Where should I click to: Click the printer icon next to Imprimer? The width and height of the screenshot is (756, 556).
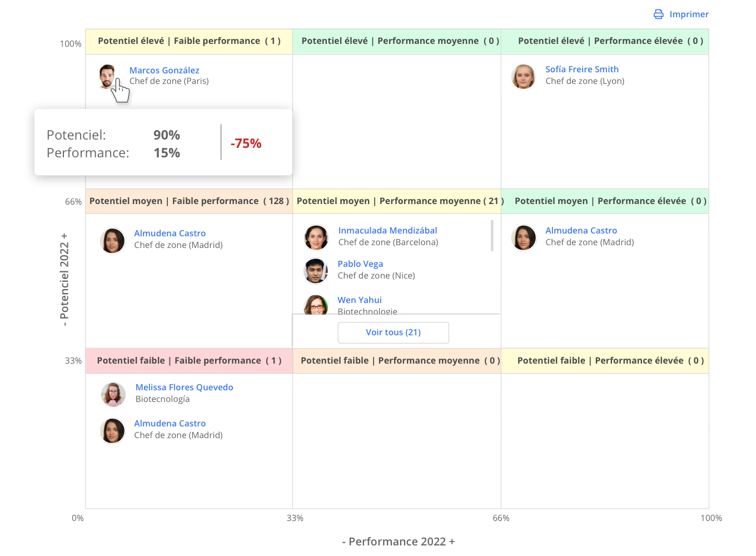(x=659, y=14)
